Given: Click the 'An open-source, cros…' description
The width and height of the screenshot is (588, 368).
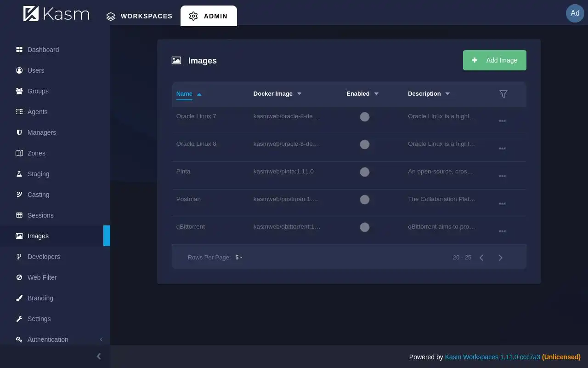Looking at the screenshot, I should click(x=441, y=172).
